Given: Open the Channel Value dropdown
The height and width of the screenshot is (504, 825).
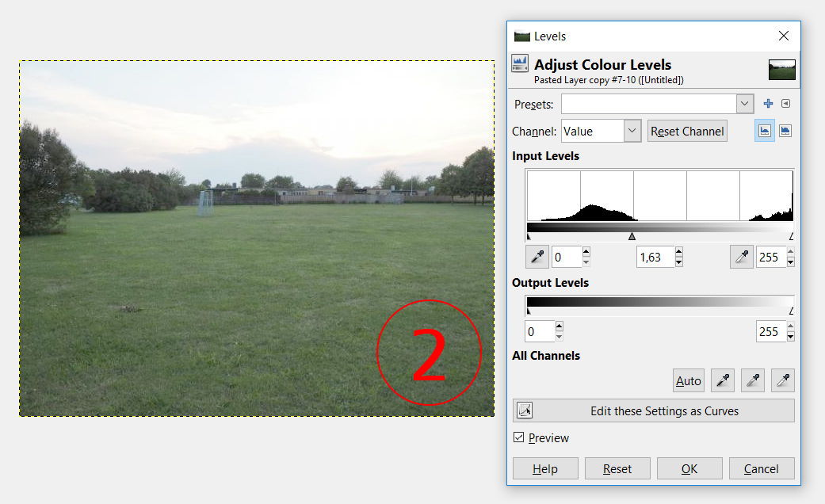Looking at the screenshot, I should point(632,131).
